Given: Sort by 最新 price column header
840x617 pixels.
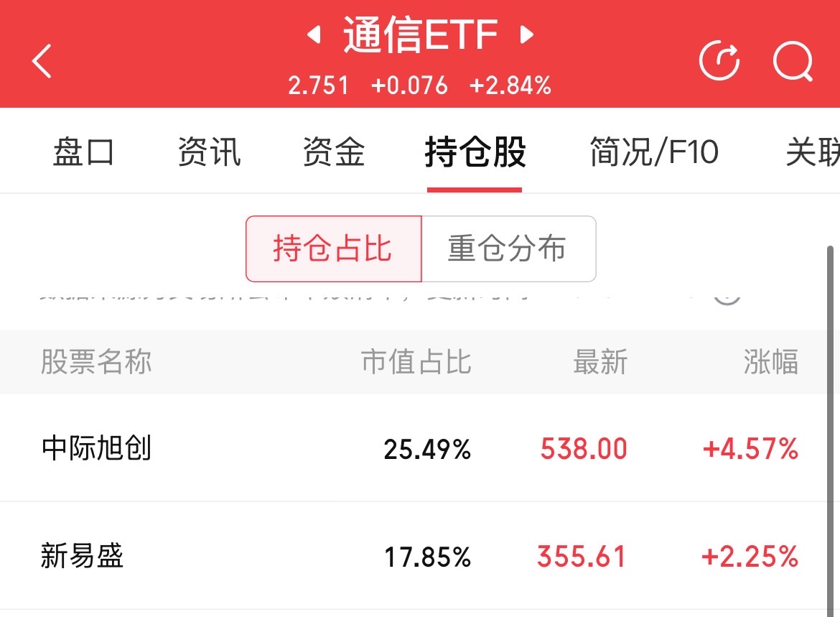Looking at the screenshot, I should (600, 362).
